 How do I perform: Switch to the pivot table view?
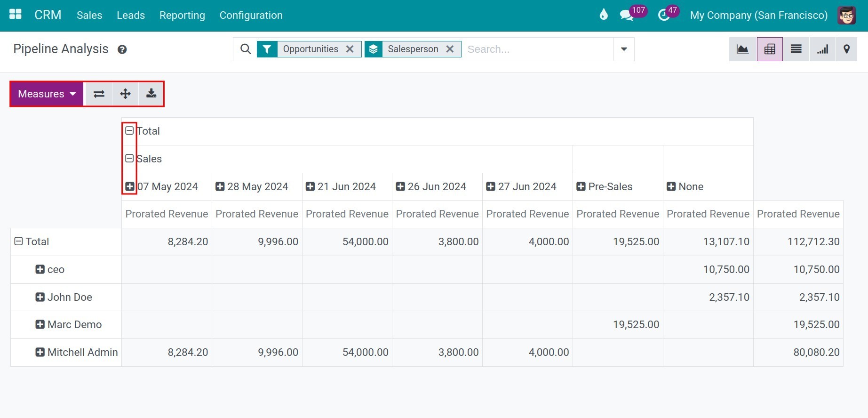point(770,49)
